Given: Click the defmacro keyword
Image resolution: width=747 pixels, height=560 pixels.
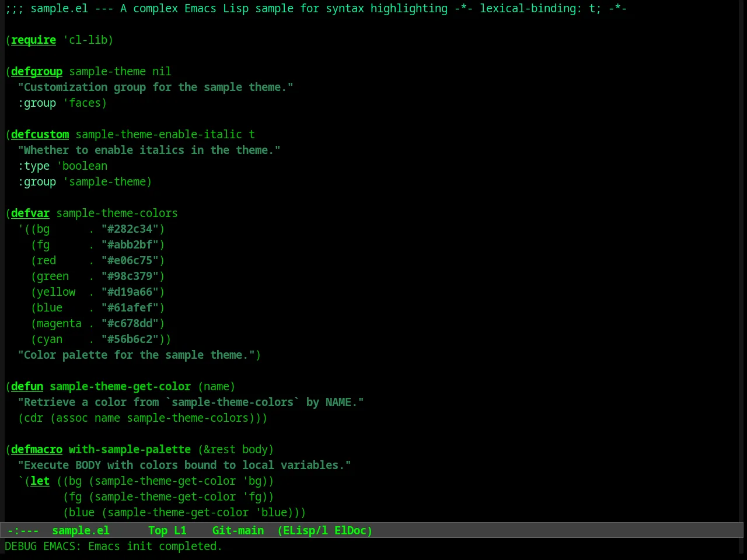Looking at the screenshot, I should pyautogui.click(x=37, y=449).
